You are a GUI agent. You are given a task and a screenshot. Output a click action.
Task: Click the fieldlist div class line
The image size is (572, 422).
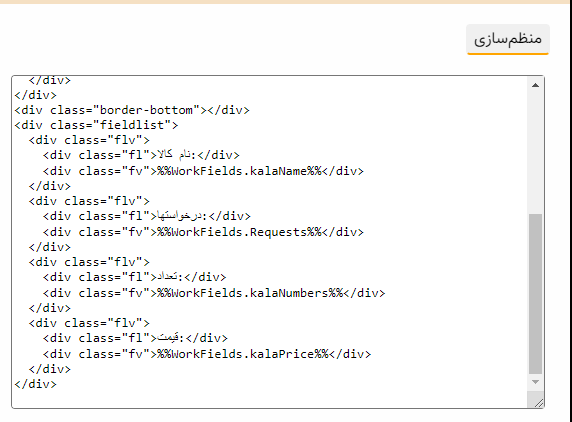(96, 125)
